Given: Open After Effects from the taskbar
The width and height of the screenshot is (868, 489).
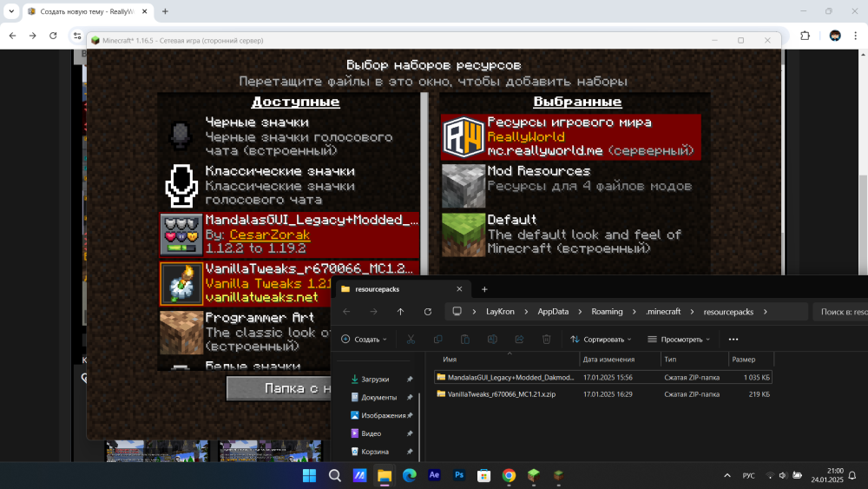Looking at the screenshot, I should click(x=434, y=475).
